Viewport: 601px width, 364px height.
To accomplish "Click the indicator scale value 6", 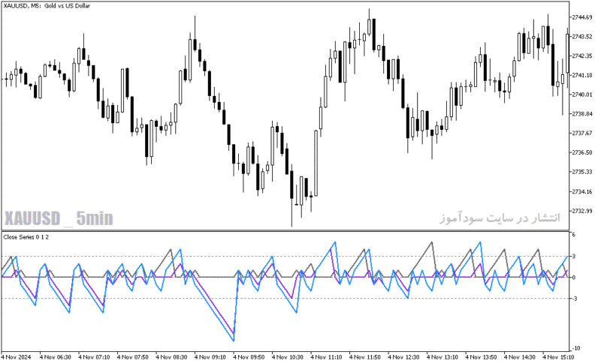I will [574, 235].
